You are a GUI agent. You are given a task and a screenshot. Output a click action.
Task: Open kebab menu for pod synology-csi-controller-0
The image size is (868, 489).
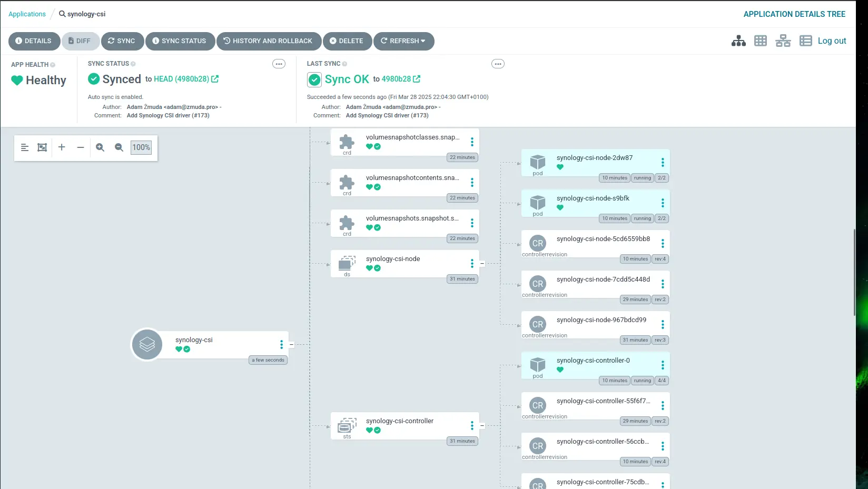pos(663,365)
